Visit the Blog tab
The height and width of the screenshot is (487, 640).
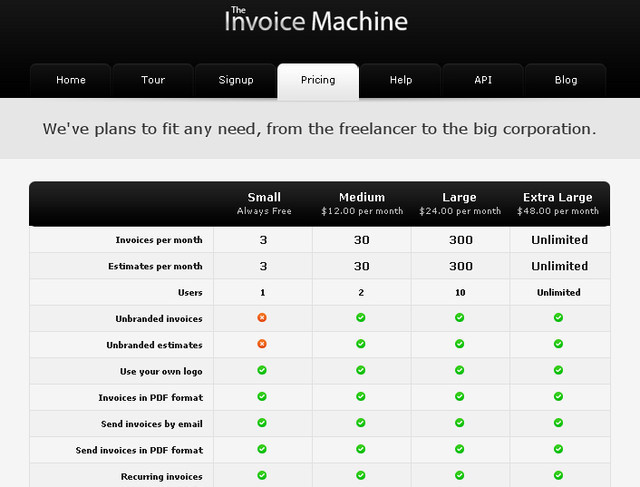(x=566, y=81)
